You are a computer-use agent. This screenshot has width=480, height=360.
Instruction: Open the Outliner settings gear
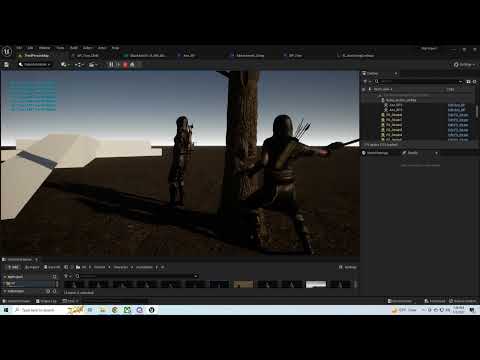point(474,81)
